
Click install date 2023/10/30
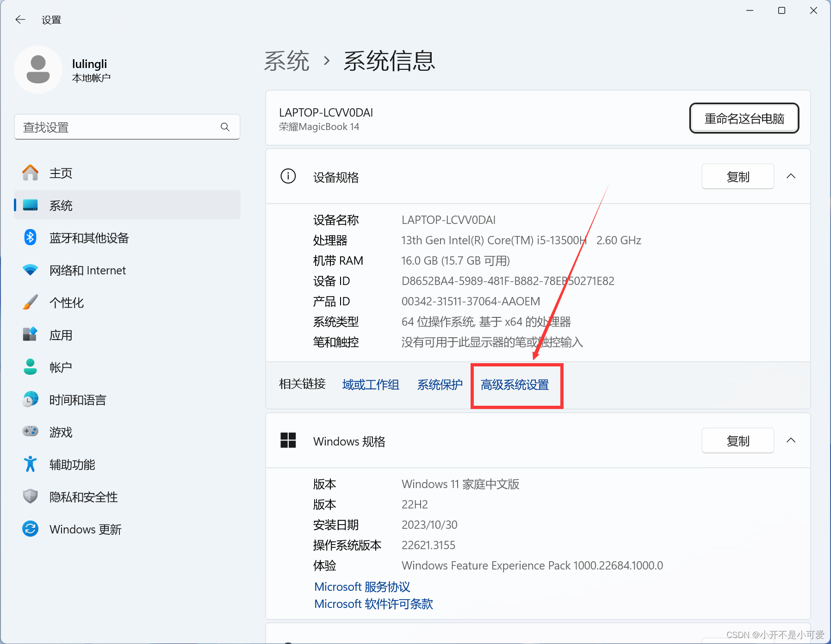pos(429,525)
